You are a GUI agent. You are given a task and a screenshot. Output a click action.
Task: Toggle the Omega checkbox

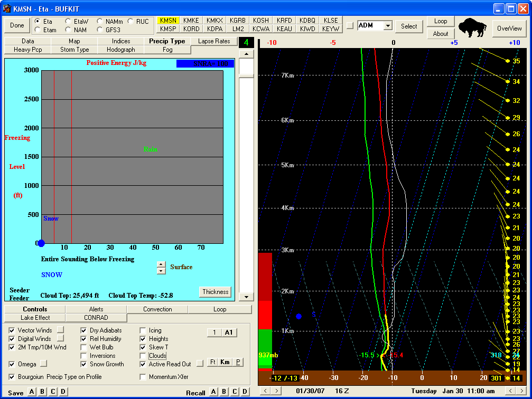pos(12,364)
